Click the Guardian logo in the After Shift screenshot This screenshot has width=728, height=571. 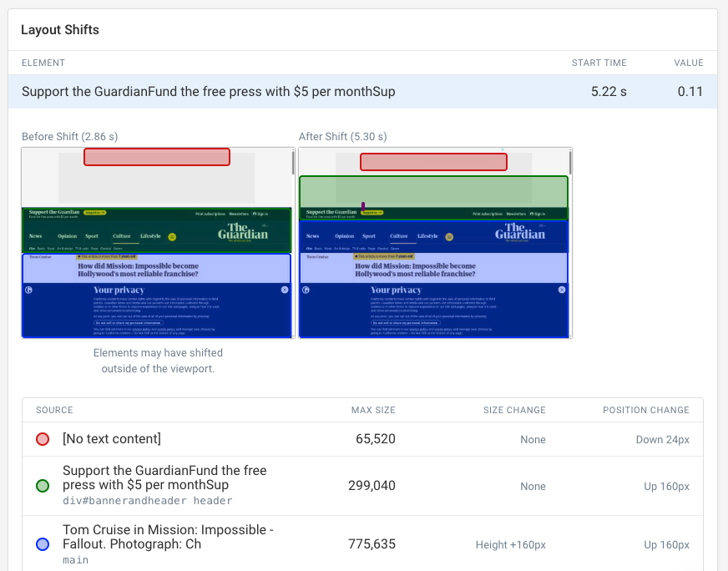coord(519,231)
